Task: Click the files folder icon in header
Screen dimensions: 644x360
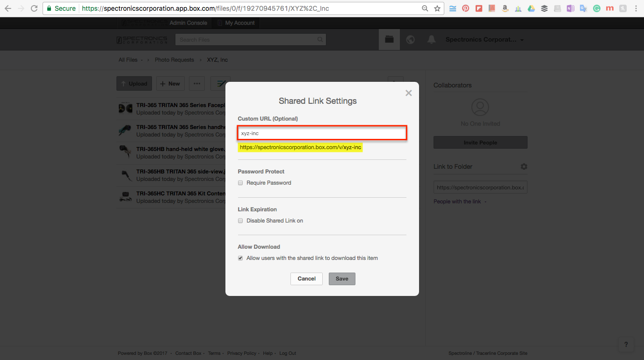Action: (x=389, y=40)
